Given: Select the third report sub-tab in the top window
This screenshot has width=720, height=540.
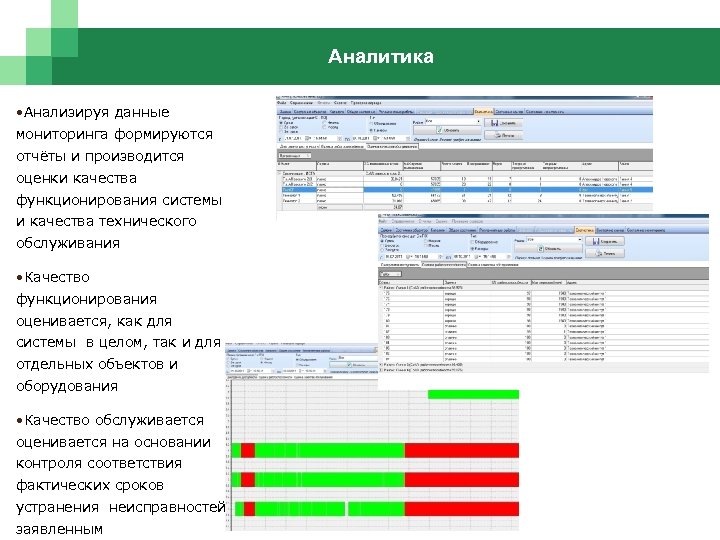Looking at the screenshot, I should click(x=392, y=146).
